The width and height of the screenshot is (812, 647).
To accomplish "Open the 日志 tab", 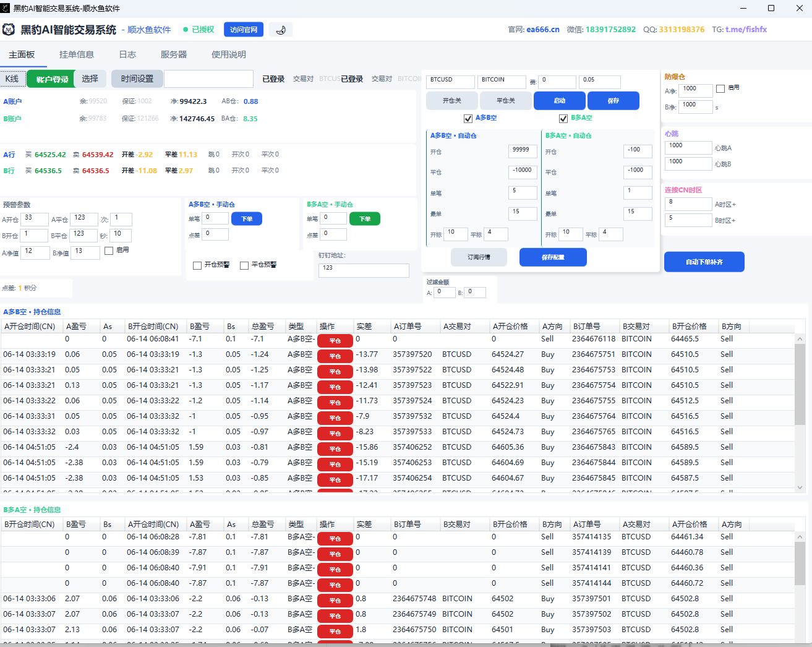I will click(x=127, y=54).
